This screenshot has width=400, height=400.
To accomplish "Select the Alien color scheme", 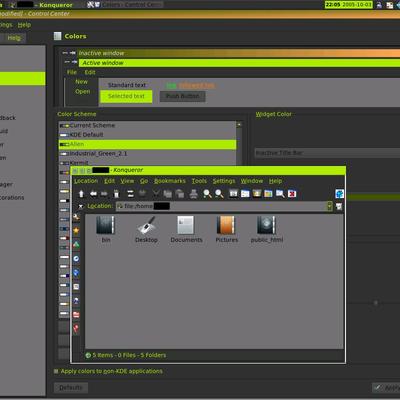I will [147, 144].
